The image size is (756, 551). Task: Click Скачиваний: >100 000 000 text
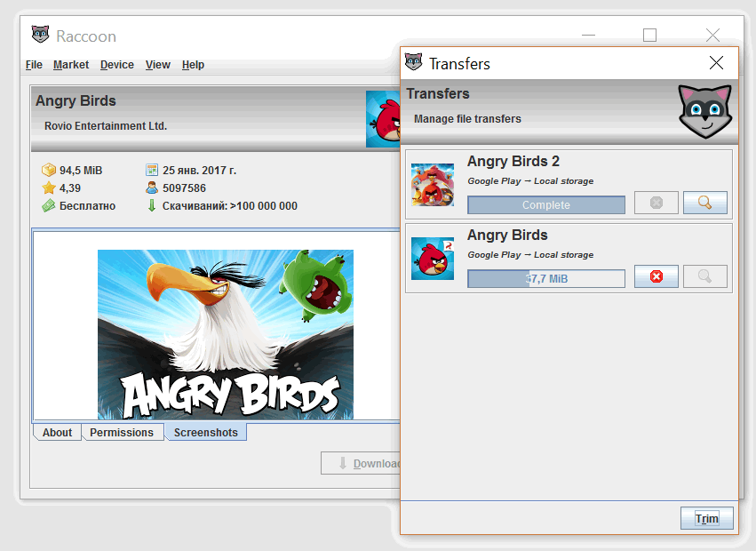click(x=230, y=206)
